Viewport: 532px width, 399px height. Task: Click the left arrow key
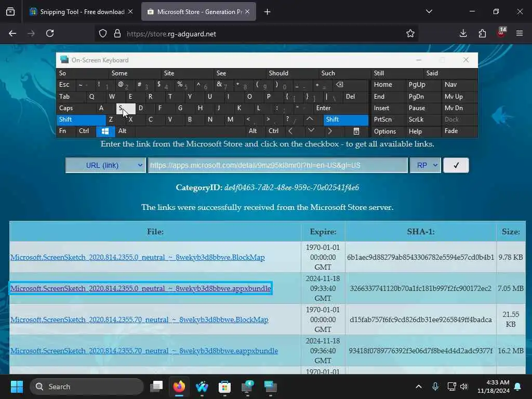pos(290,131)
